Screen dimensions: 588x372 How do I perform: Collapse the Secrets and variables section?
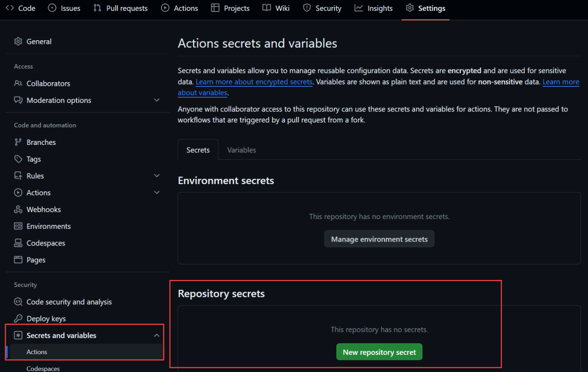point(157,336)
